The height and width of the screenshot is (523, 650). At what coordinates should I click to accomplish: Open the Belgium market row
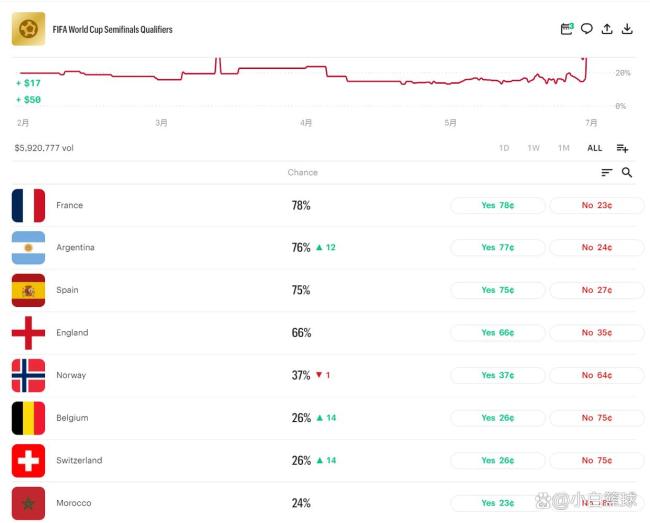323,418
